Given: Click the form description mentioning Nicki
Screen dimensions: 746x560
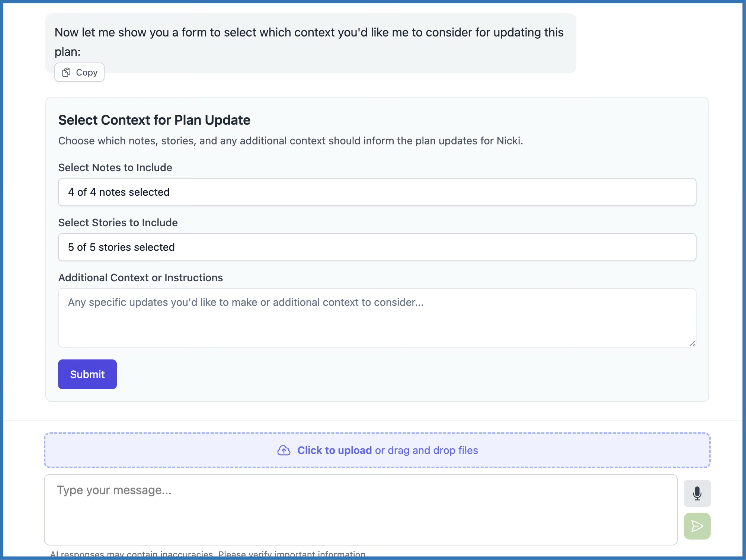Looking at the screenshot, I should [x=291, y=141].
